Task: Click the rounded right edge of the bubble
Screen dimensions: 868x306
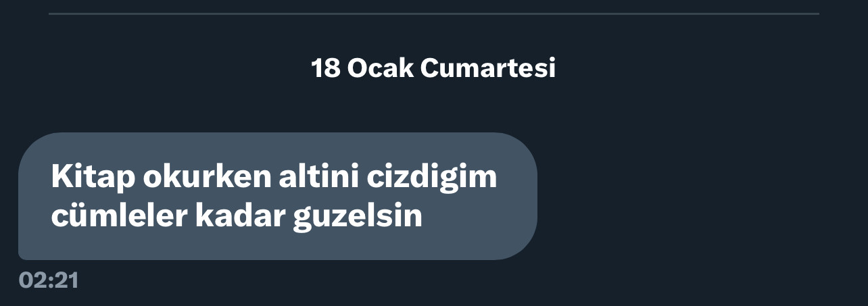Action: pyautogui.click(x=527, y=196)
